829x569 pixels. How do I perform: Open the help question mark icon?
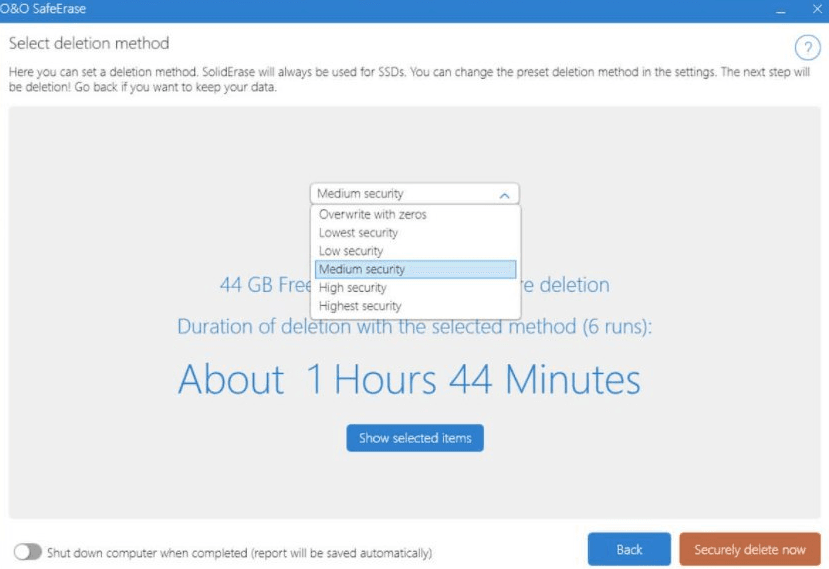coord(807,48)
